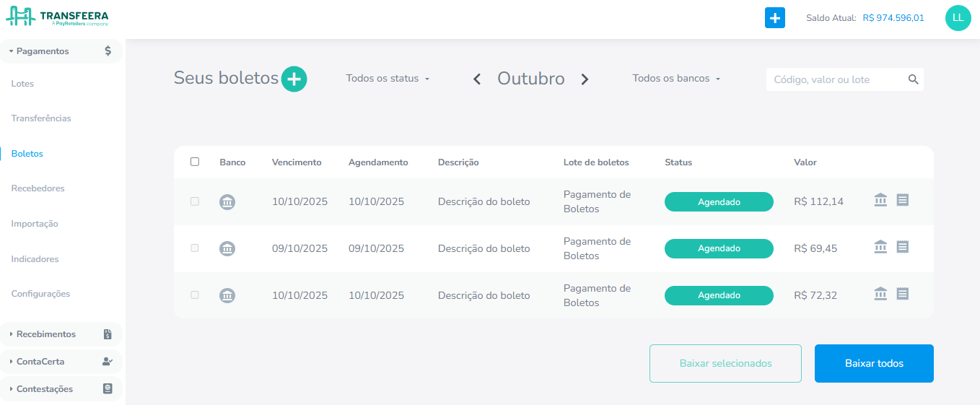Go to previous month with left arrow
The image size is (980, 405).
pos(477,79)
